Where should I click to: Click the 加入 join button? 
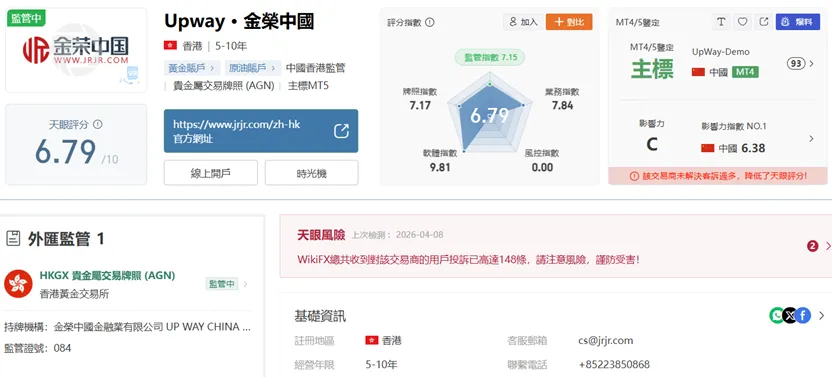523,22
